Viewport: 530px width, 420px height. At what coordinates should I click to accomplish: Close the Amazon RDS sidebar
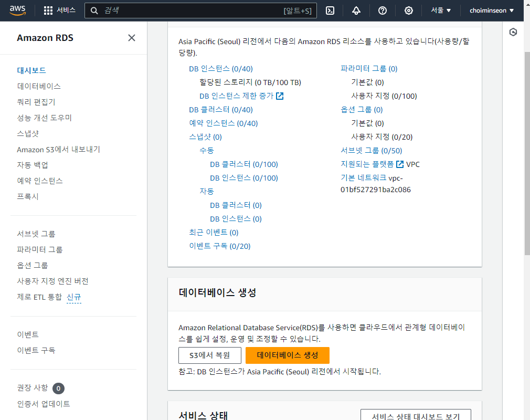click(132, 38)
